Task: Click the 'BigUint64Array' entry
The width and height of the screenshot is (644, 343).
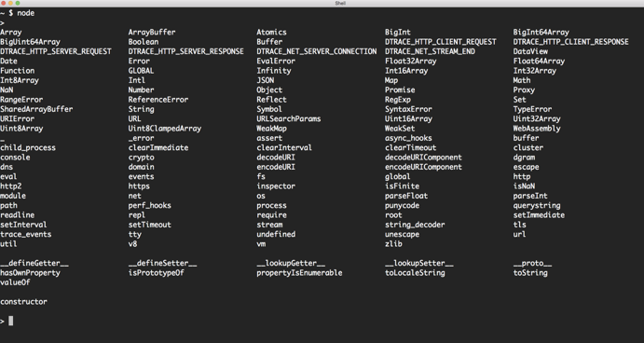Action: tap(30, 42)
